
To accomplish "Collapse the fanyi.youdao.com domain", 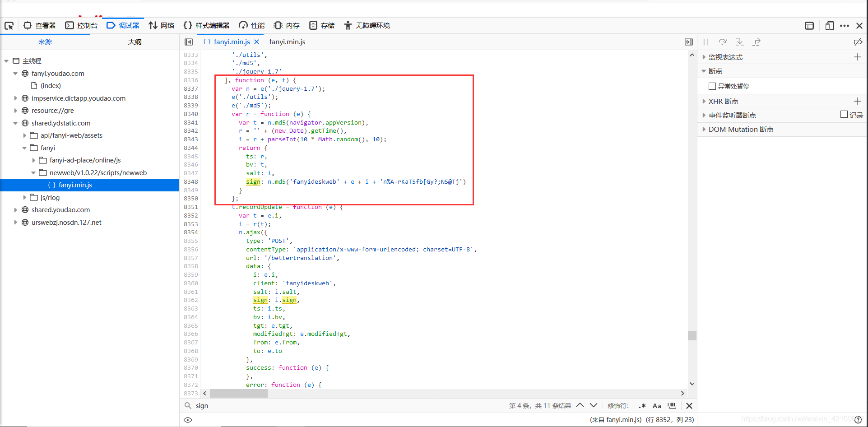I will [x=15, y=74].
